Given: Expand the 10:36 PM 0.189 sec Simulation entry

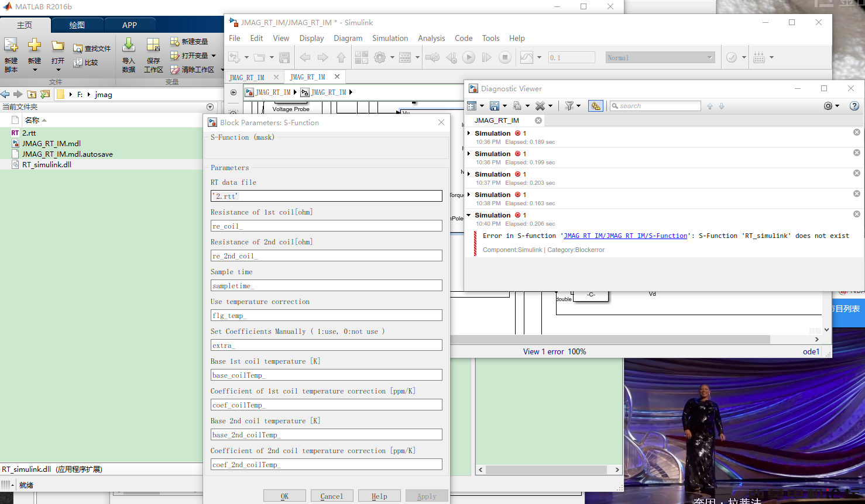Looking at the screenshot, I should click(x=469, y=133).
